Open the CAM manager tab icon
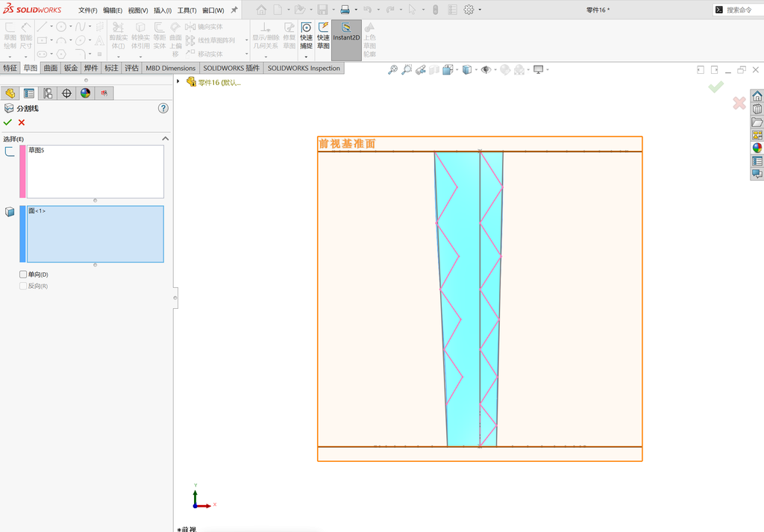The height and width of the screenshot is (532, 764). (104, 93)
